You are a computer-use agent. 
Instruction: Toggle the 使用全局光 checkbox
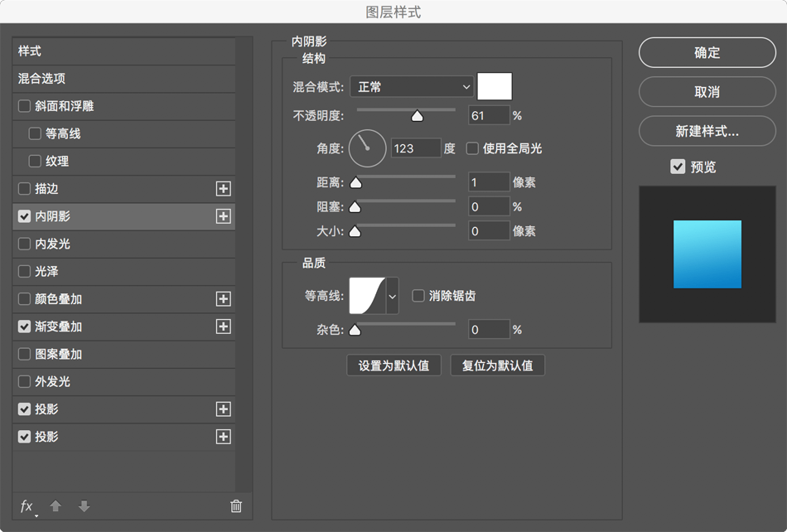click(472, 148)
